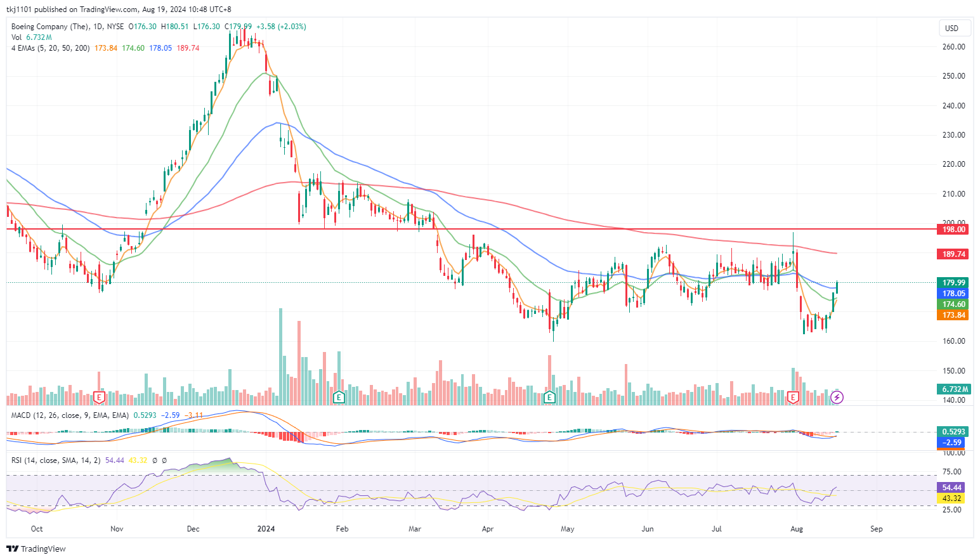Click the 160.00 price scale label
The width and height of the screenshot is (980, 560).
tap(954, 341)
